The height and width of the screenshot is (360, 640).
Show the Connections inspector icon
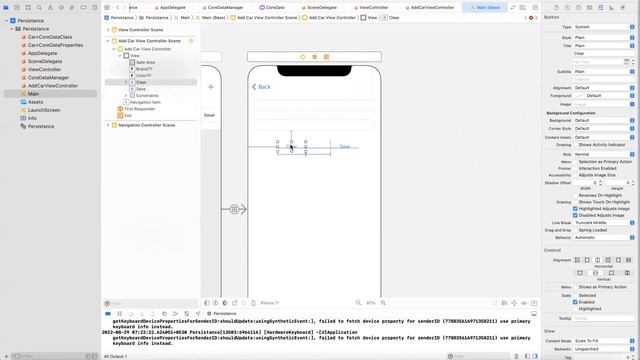(622, 7)
